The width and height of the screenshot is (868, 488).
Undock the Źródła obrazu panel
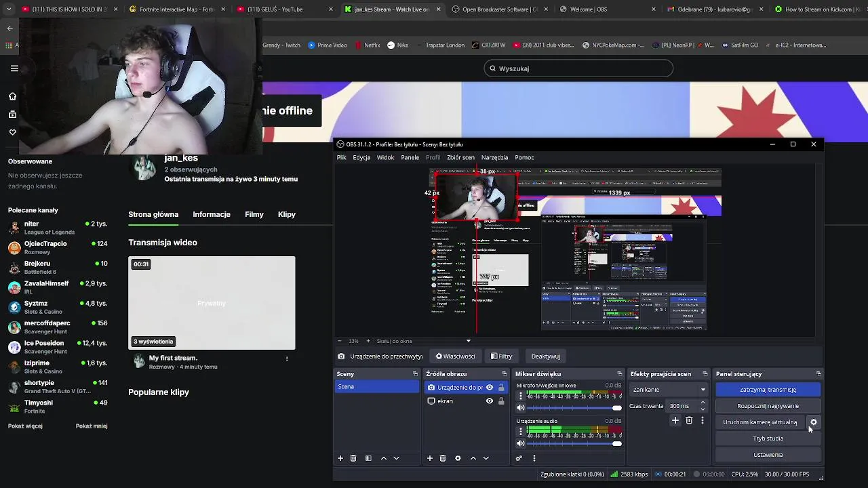[504, 374]
